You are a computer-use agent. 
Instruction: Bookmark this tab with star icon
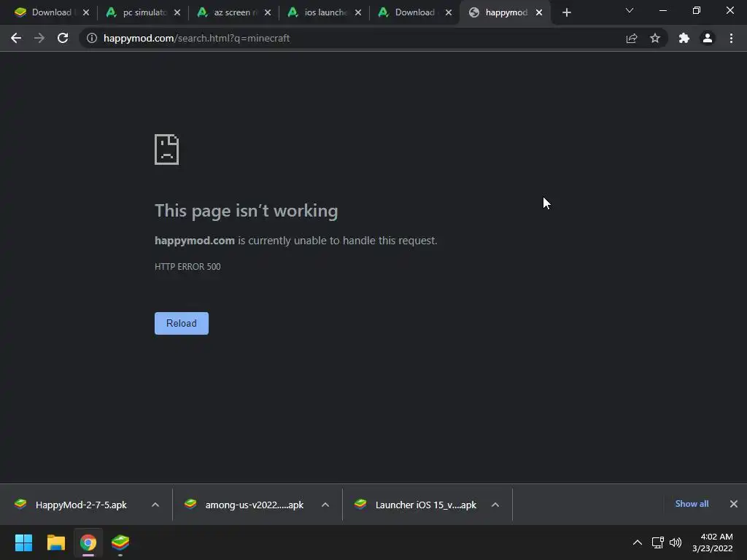click(x=655, y=38)
